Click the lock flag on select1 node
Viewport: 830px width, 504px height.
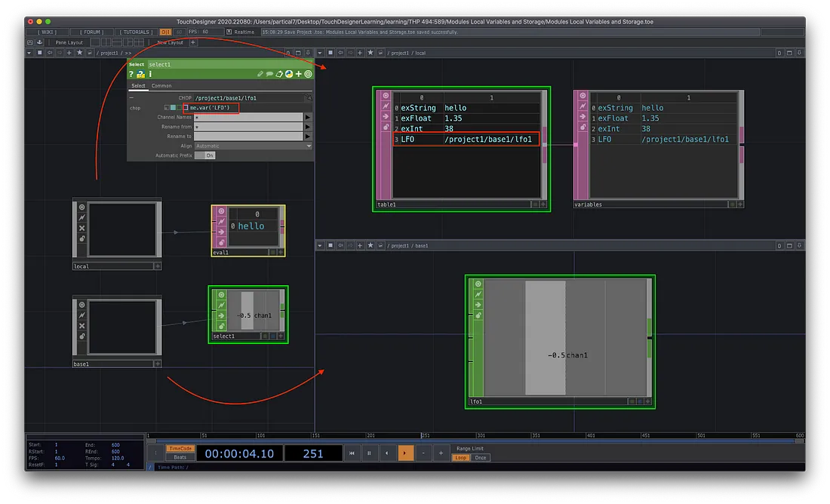221,326
